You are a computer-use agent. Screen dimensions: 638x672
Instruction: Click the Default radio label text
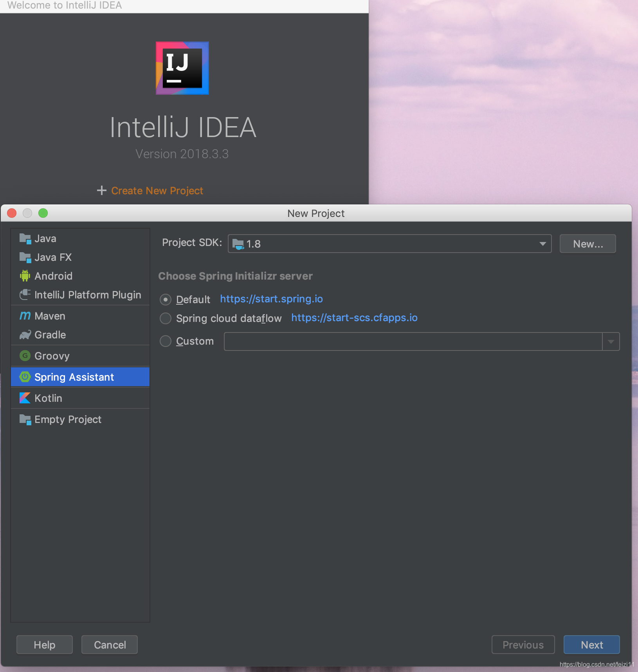[193, 300]
